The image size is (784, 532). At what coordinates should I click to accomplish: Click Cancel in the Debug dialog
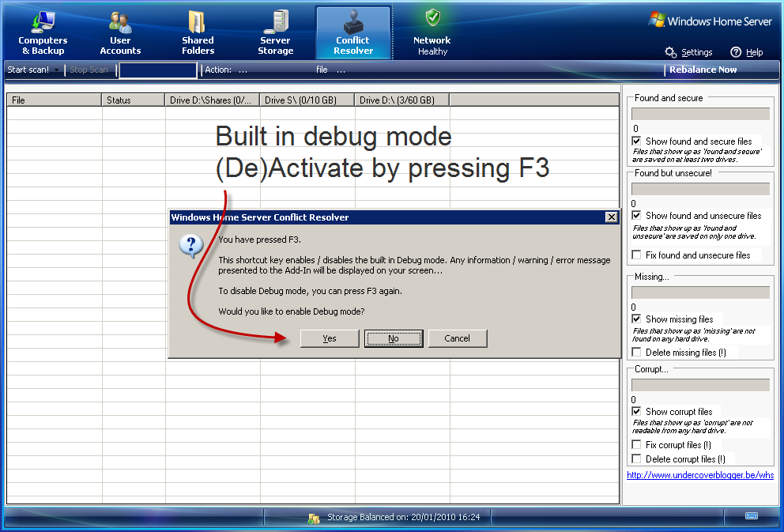click(x=458, y=338)
